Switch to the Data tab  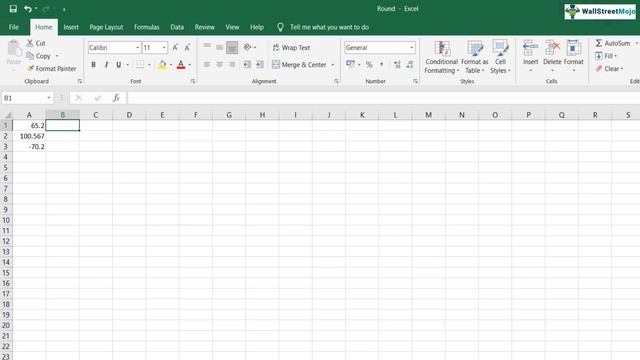(177, 27)
